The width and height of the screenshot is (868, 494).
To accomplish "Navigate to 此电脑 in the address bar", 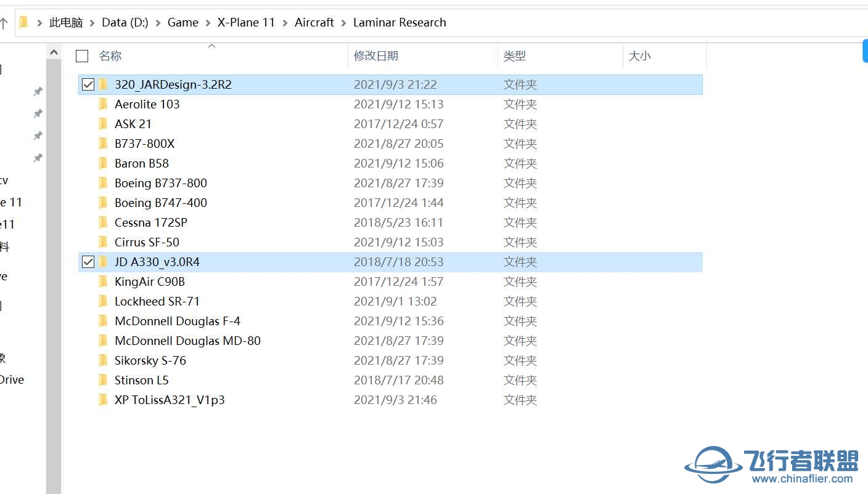I will coord(66,23).
